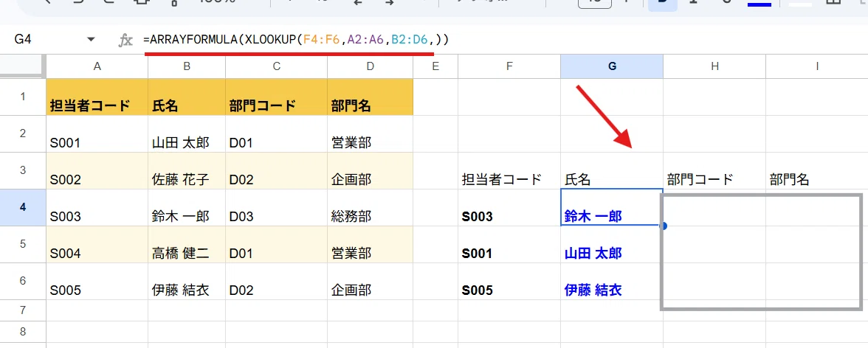The image size is (868, 348).
Task: Select row 4 header
Action: point(23,207)
